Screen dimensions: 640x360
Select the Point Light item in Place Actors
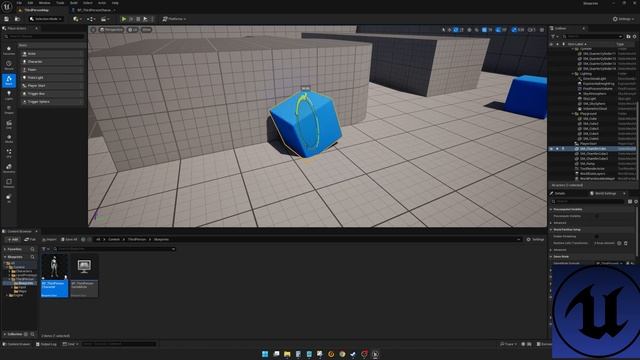(52, 78)
